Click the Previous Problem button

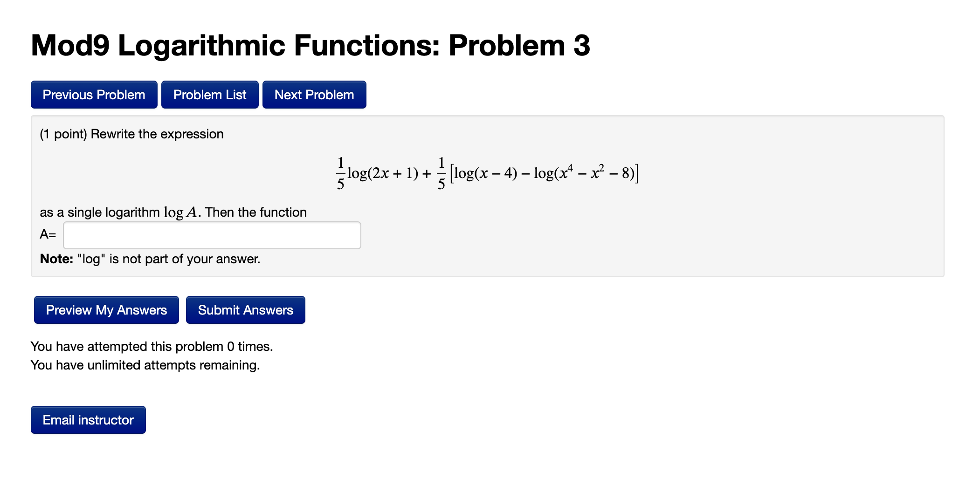click(x=93, y=95)
